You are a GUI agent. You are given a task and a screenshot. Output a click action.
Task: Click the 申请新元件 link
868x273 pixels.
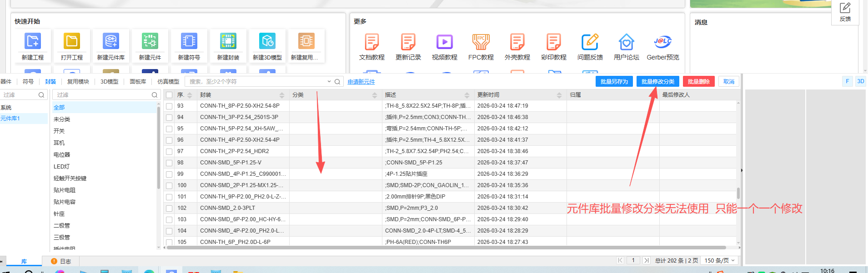click(361, 82)
